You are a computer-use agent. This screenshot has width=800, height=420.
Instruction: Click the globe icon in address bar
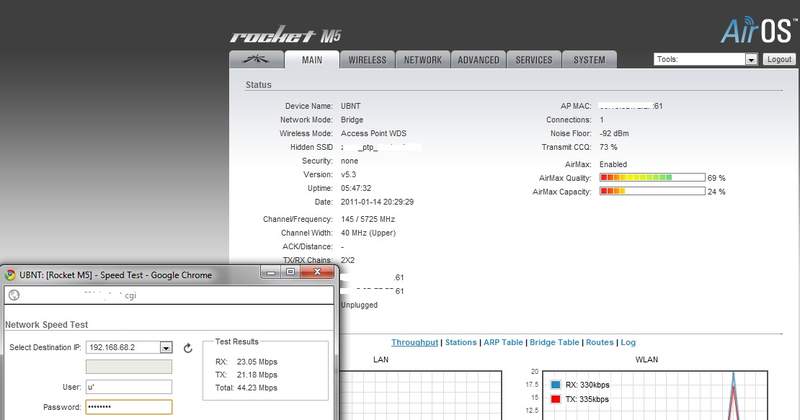coord(14,295)
